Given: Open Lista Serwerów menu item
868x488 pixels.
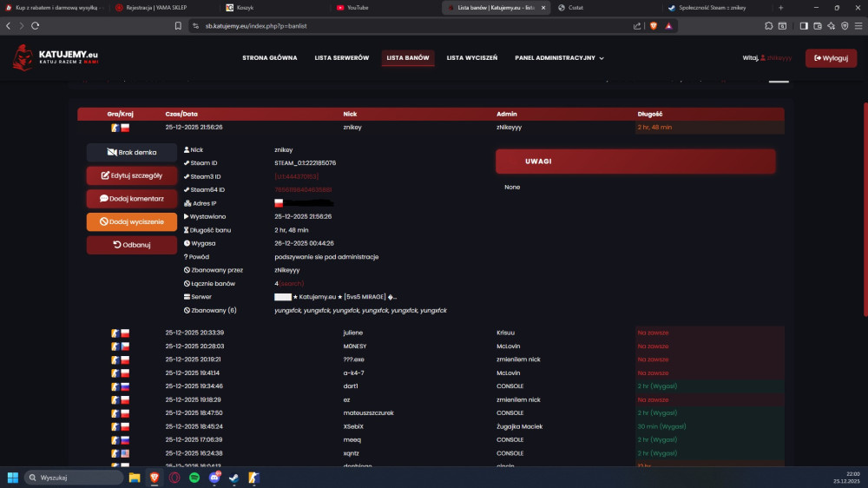Looking at the screenshot, I should (341, 57).
